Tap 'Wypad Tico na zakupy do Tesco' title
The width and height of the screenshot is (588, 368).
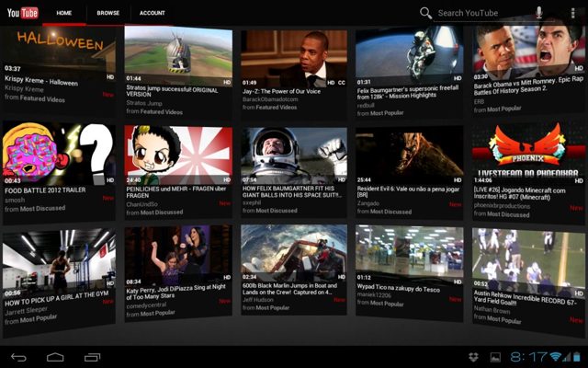coord(398,289)
